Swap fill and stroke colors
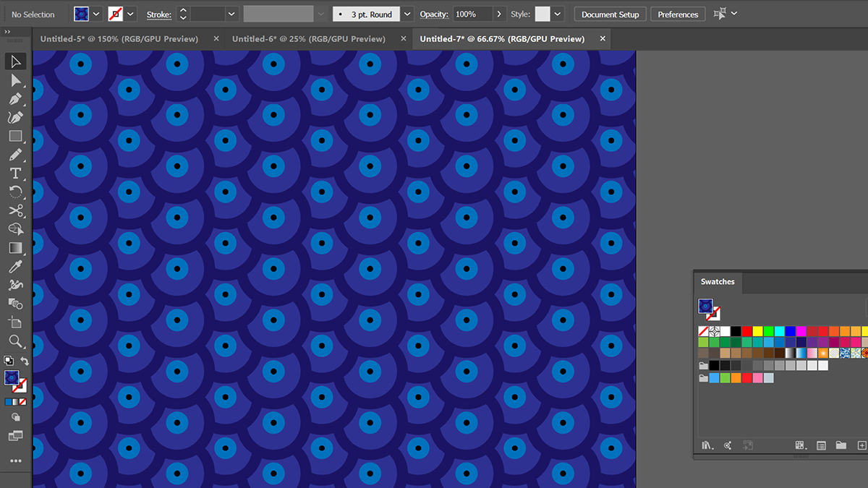This screenshot has width=868, height=488. tap(25, 361)
